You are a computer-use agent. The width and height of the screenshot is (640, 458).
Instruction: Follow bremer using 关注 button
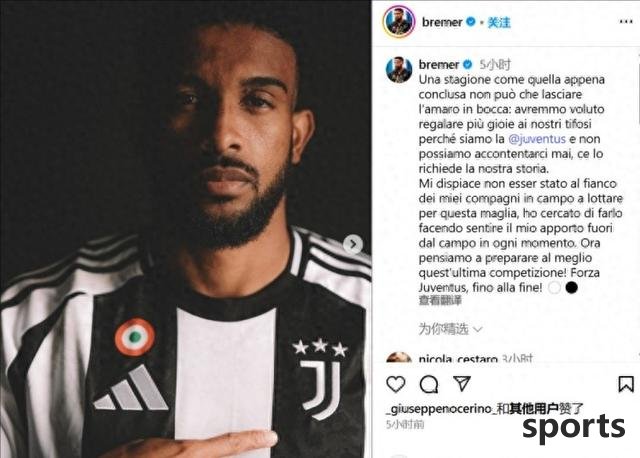(499, 22)
